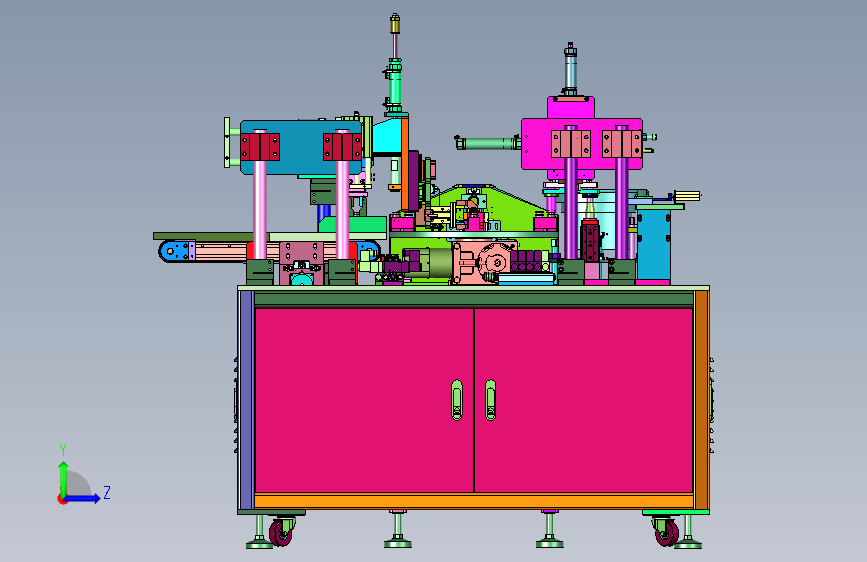The width and height of the screenshot is (867, 562).
Task: Select the horizontal cylinder beside the magenta block
Action: [488, 143]
